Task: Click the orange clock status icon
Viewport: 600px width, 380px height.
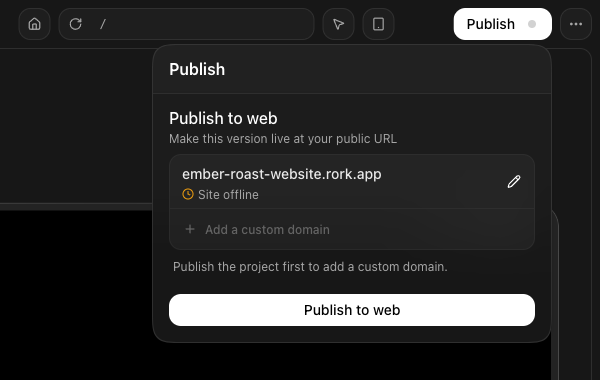Action: click(x=188, y=194)
